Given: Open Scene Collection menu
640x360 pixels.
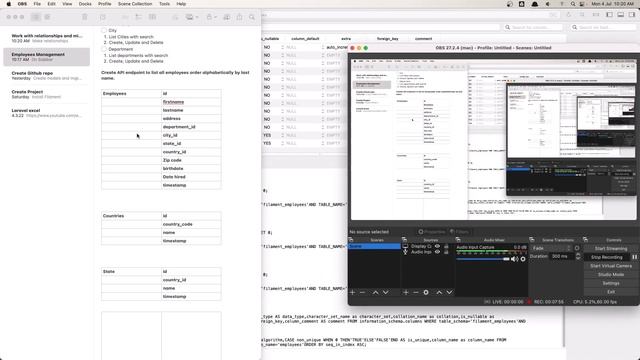Looking at the screenshot, I should (x=135, y=4).
